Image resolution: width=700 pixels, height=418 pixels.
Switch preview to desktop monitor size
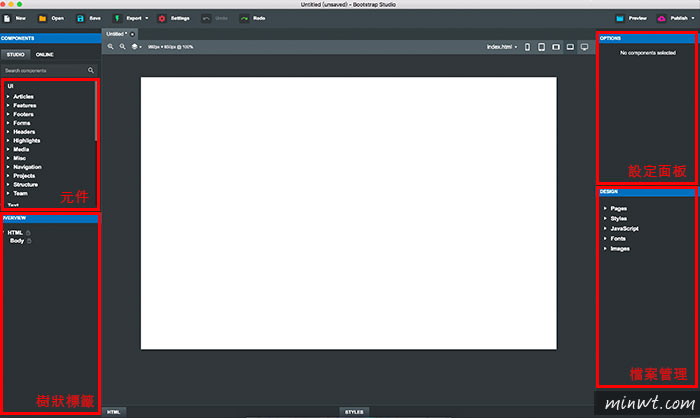584,47
